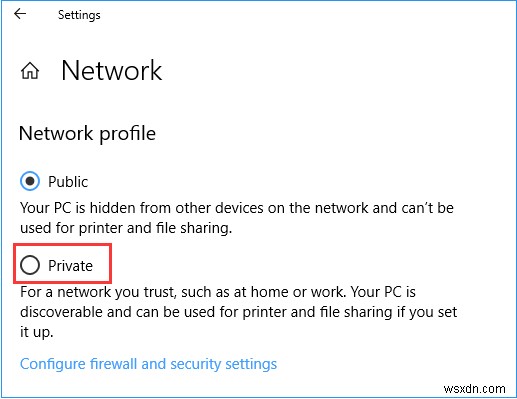Choose the Public profile label text
The width and height of the screenshot is (517, 399).
[68, 182]
